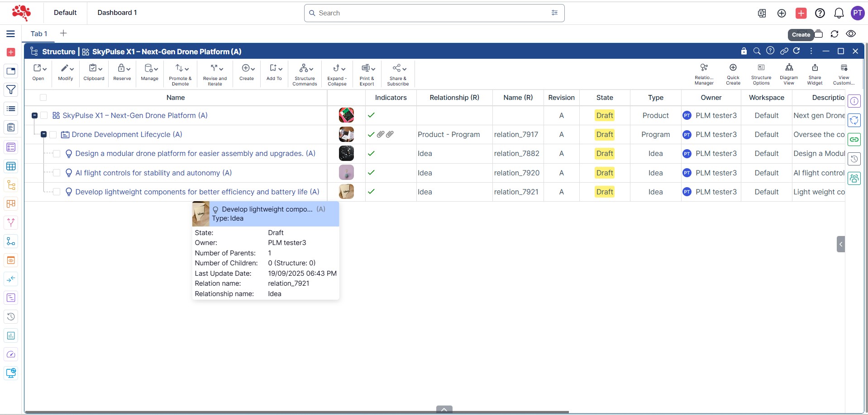Viewport: 868px width, 415px height.
Task: Switch to Tab 1
Action: [39, 34]
